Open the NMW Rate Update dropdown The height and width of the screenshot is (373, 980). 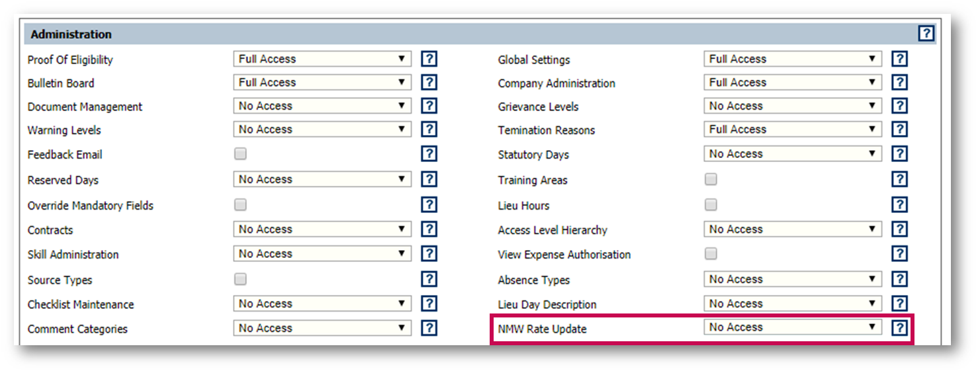tap(792, 327)
